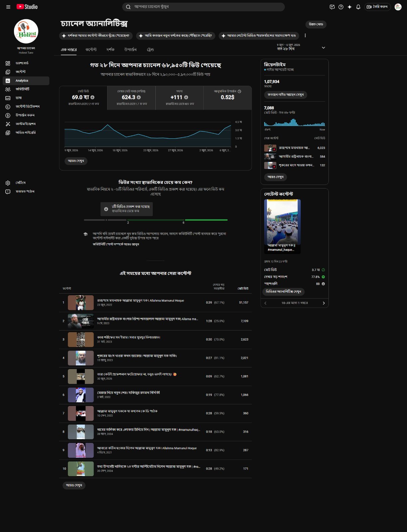
Task: Sort table by মোট ভিউ column header
Action: click(243, 289)
